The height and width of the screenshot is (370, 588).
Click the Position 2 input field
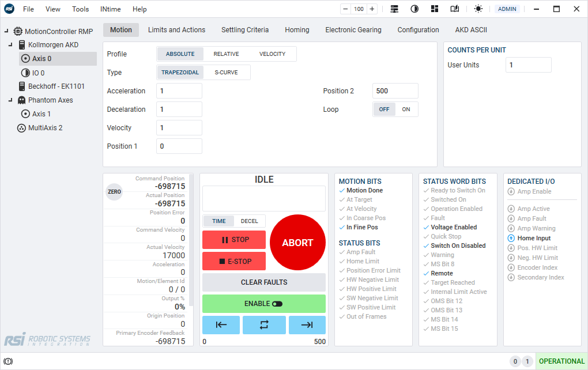[x=395, y=90]
